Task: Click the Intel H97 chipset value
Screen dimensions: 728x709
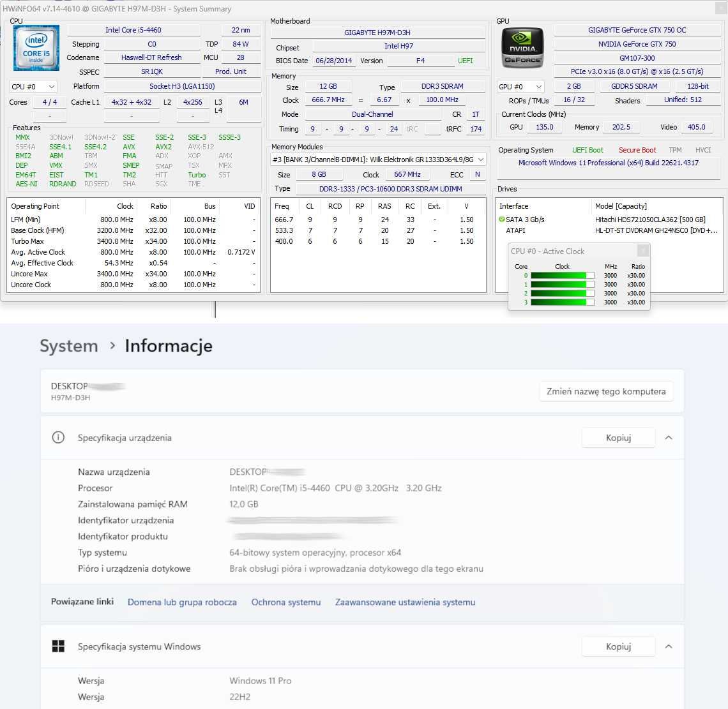Action: [399, 46]
